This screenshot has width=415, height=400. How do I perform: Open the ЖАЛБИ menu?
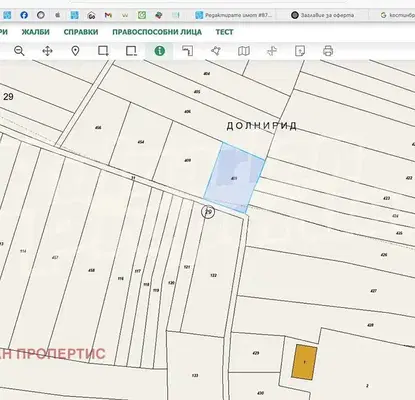click(36, 32)
